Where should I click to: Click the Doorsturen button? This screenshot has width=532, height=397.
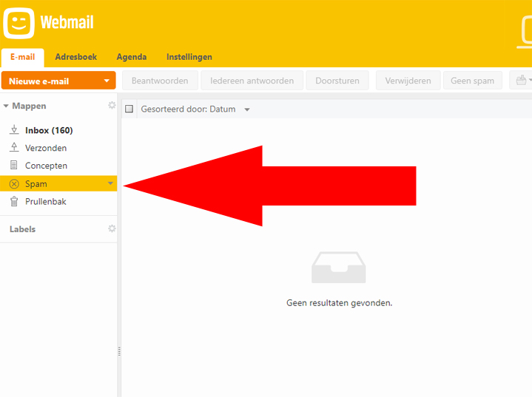[x=338, y=81]
